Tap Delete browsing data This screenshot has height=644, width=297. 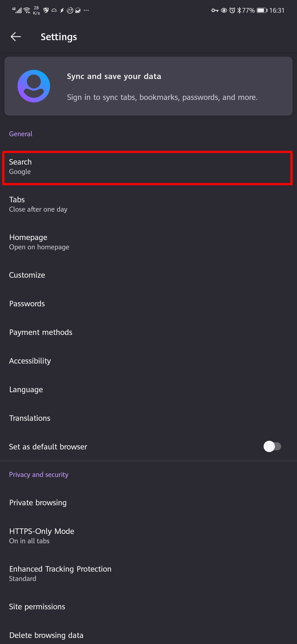click(x=148, y=635)
